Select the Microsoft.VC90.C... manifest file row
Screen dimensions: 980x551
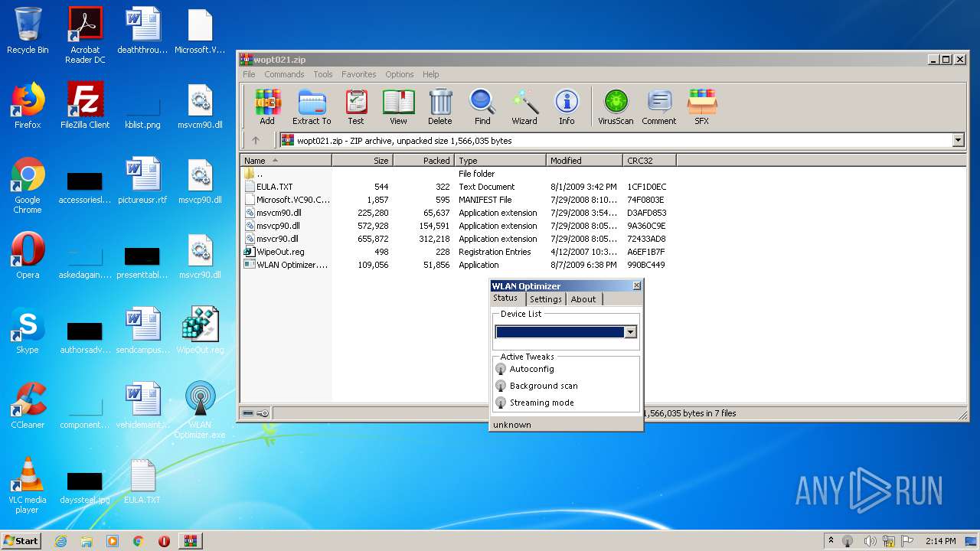[x=456, y=200]
